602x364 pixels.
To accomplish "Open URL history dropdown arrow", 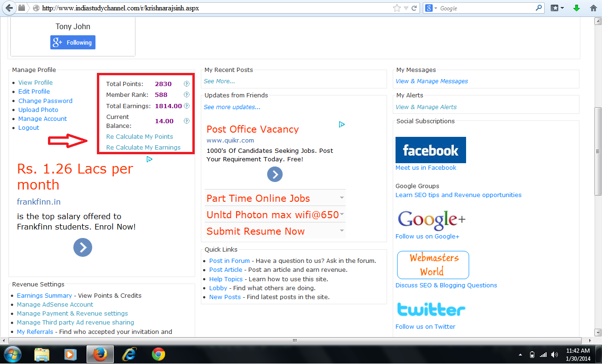I will click(407, 8).
